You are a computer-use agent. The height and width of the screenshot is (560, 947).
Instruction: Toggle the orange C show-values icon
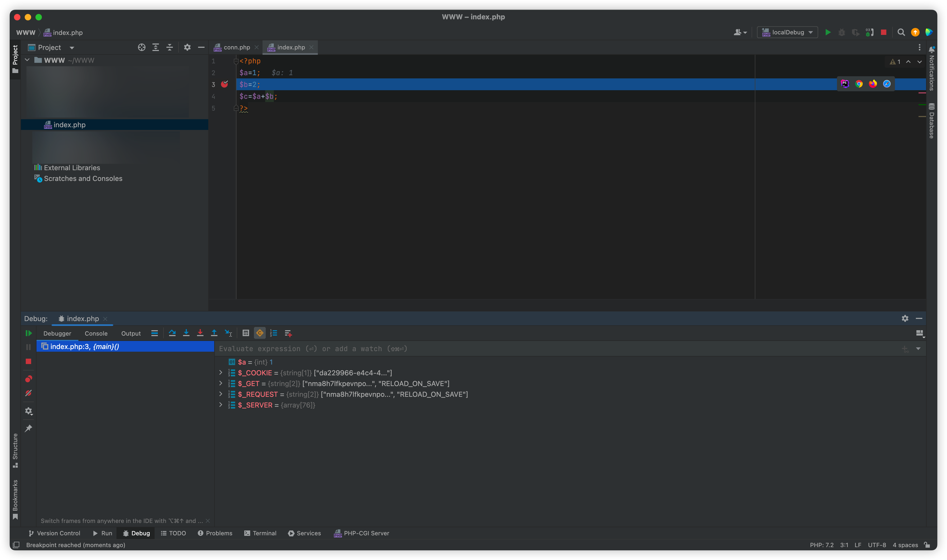[x=260, y=333]
